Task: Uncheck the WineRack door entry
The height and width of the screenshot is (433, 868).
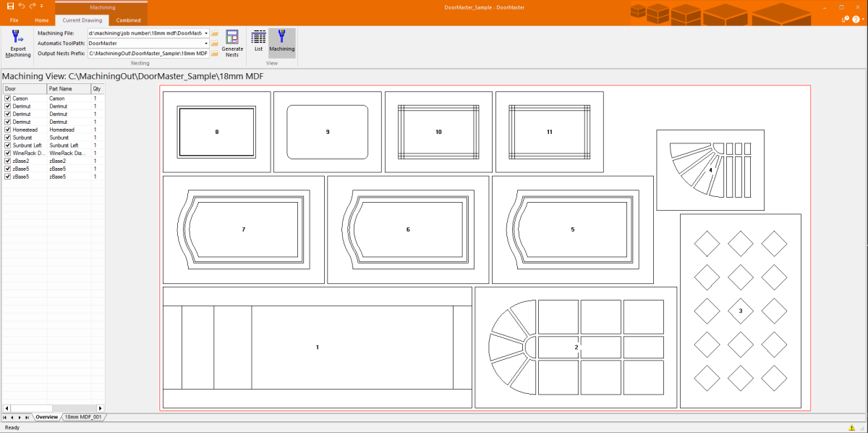Action: 7,153
